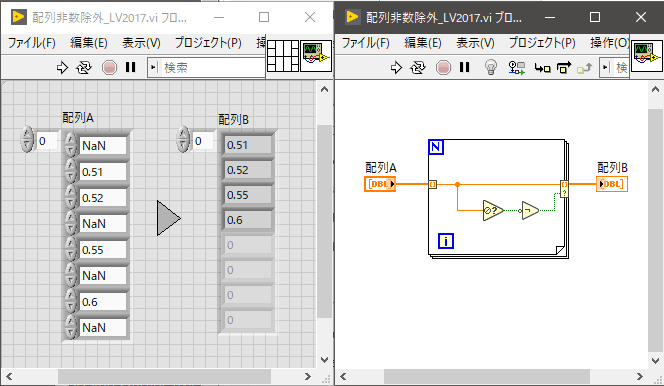Minimize the front panel window
Screen dimensions: 664x386
219,17
